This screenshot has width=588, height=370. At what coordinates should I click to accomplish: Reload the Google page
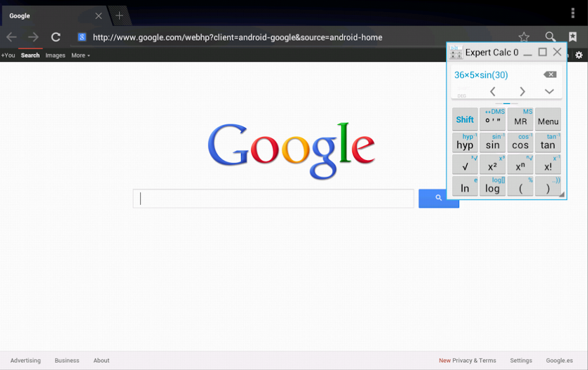click(56, 37)
